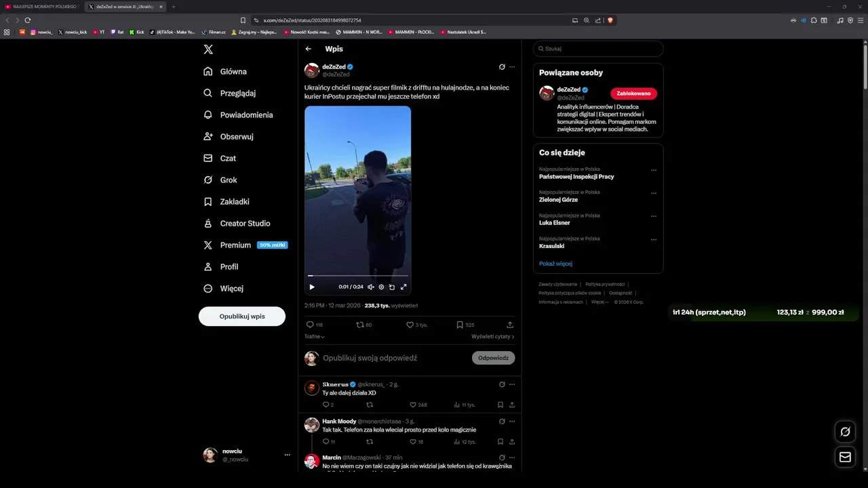Like the post with 3 tys. likes

point(416,325)
